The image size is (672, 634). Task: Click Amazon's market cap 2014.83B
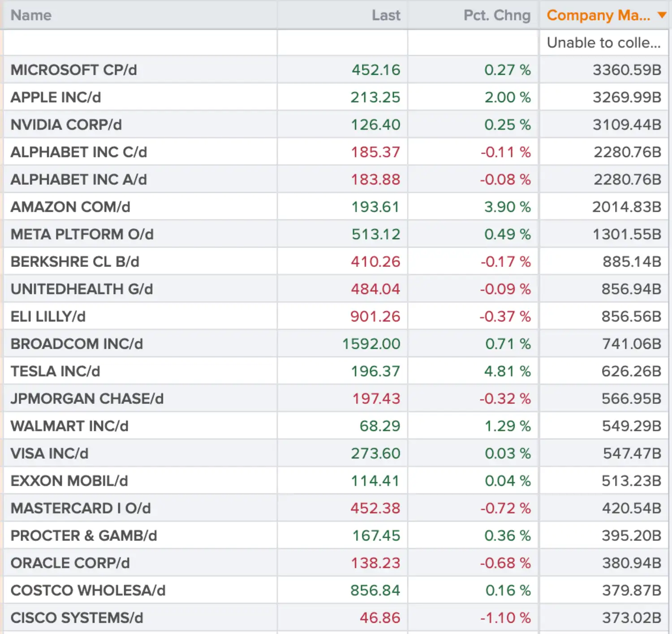tap(627, 207)
